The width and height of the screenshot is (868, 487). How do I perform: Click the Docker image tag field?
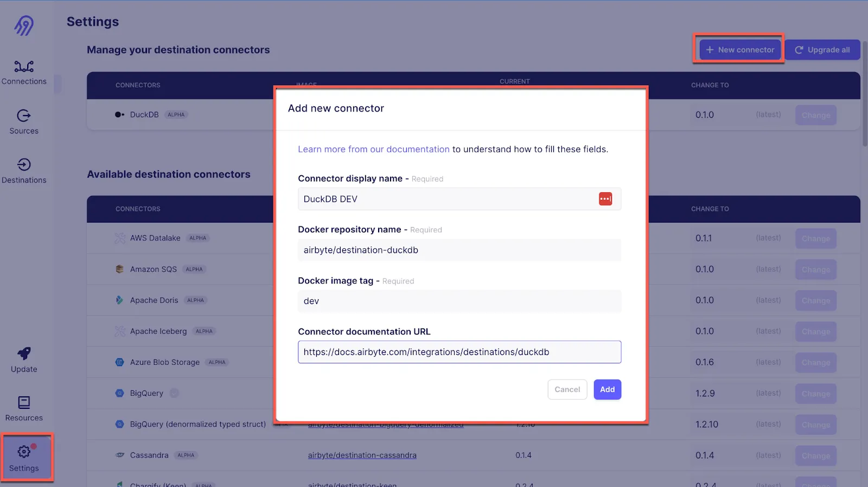459,301
